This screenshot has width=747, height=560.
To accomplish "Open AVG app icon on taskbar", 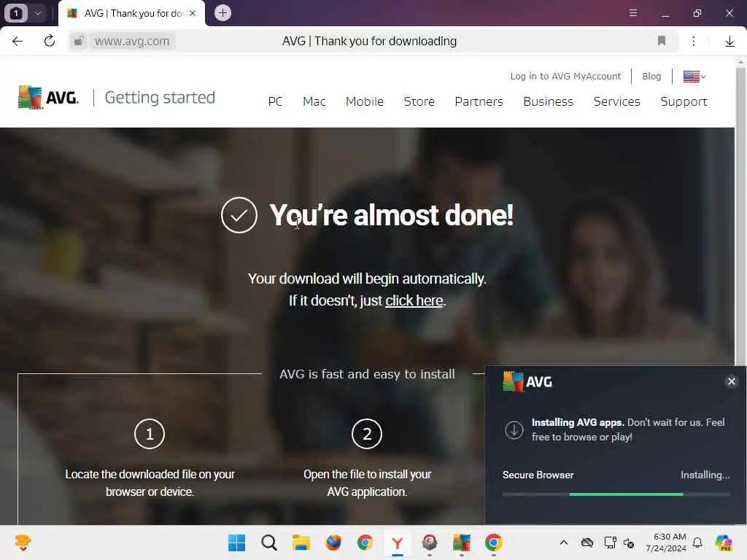I will (461, 542).
